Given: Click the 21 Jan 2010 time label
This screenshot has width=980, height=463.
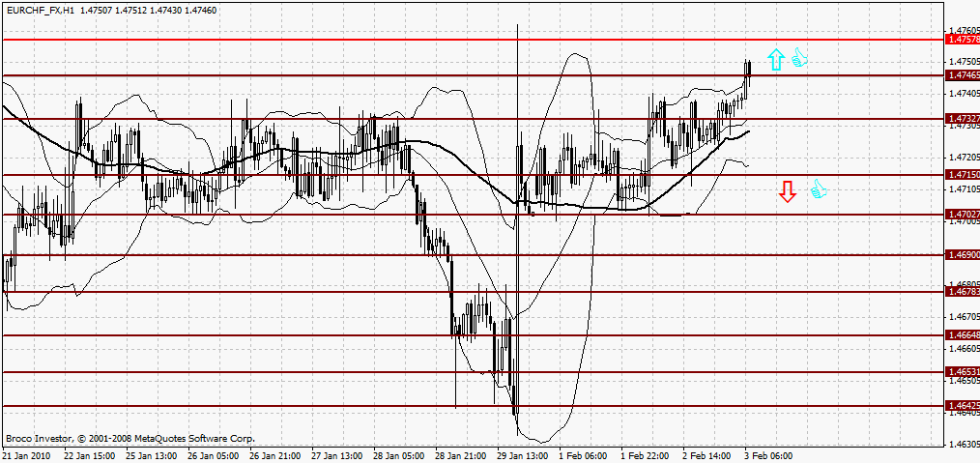Looking at the screenshot, I should [26, 456].
